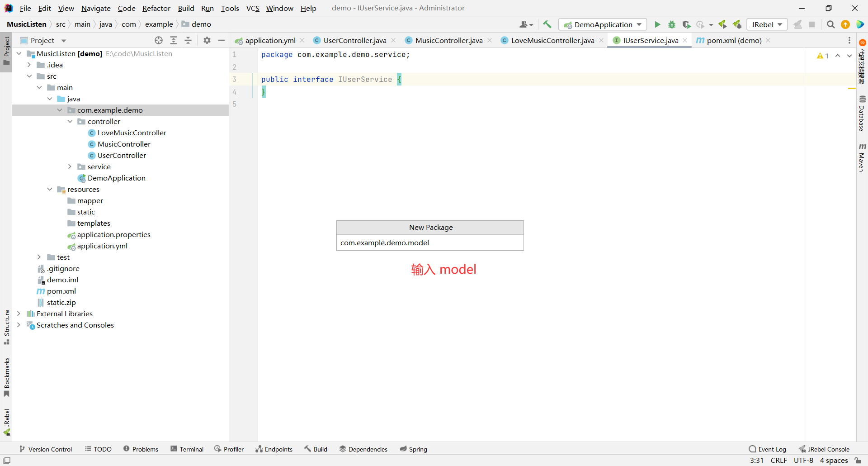Debug with JRebel using the rocket bug icon
Viewport: 868px width, 466px height.
[737, 24]
